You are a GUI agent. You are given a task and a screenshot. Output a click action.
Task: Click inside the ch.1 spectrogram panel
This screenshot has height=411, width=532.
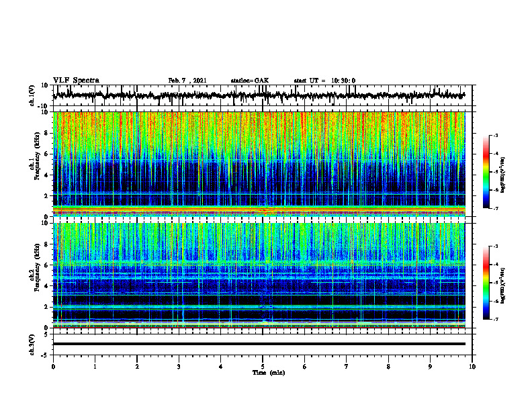tap(259, 164)
